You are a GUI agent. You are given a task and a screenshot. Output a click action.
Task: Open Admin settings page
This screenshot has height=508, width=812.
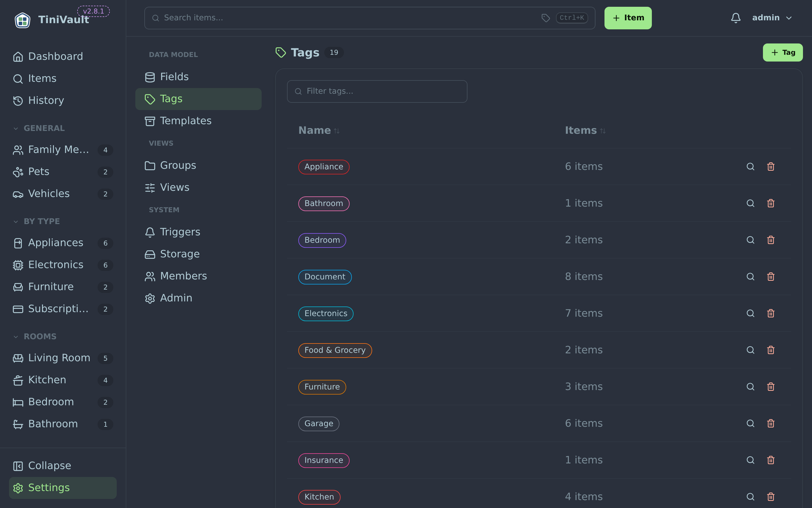(198, 298)
